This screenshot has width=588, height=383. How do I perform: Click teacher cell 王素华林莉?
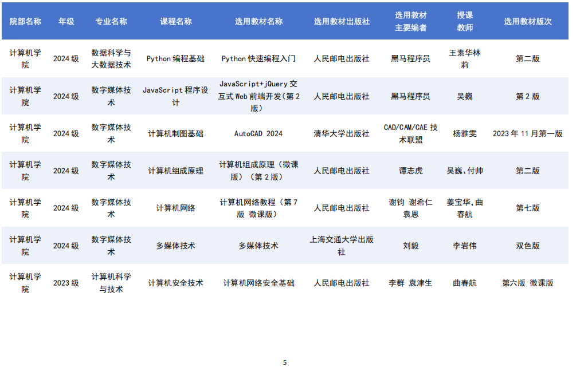(465, 58)
